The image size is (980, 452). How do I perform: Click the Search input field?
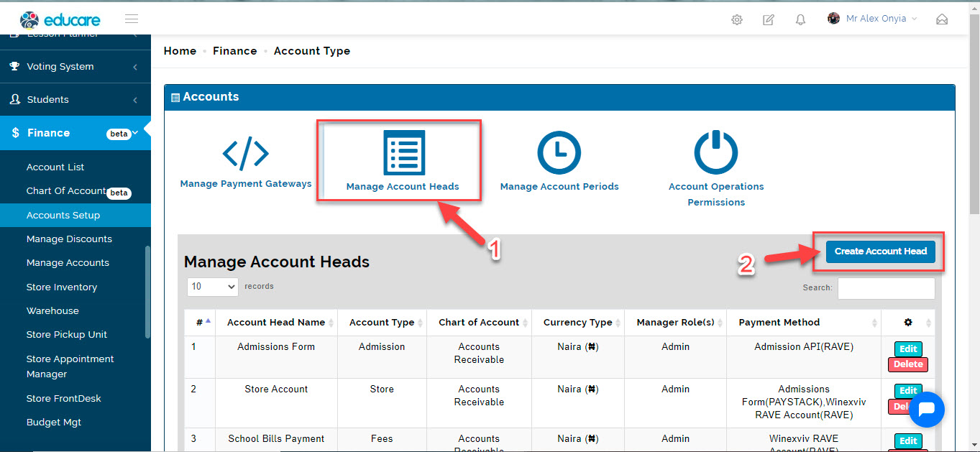pos(886,288)
